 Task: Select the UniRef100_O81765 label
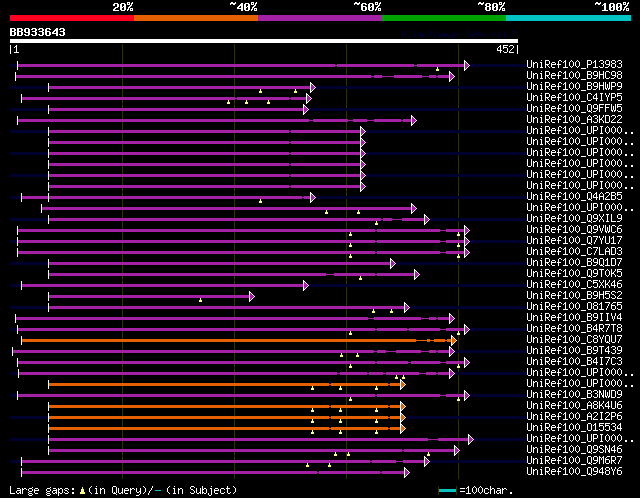point(574,307)
